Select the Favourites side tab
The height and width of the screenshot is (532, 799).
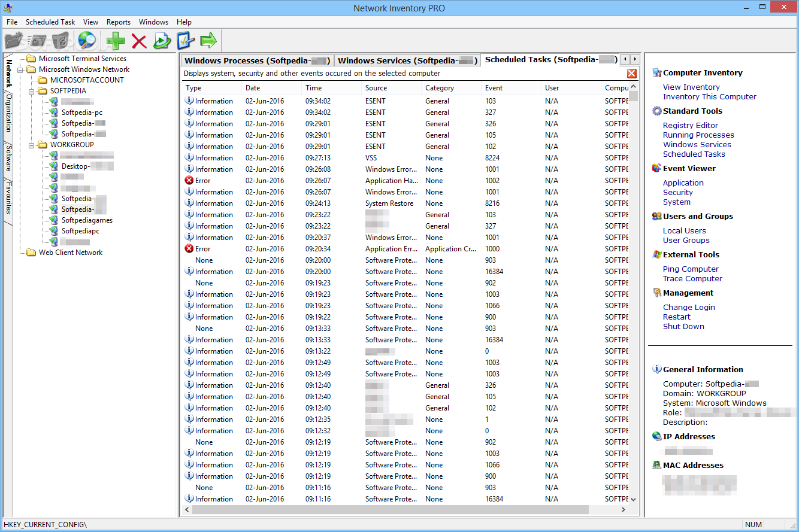[8, 197]
